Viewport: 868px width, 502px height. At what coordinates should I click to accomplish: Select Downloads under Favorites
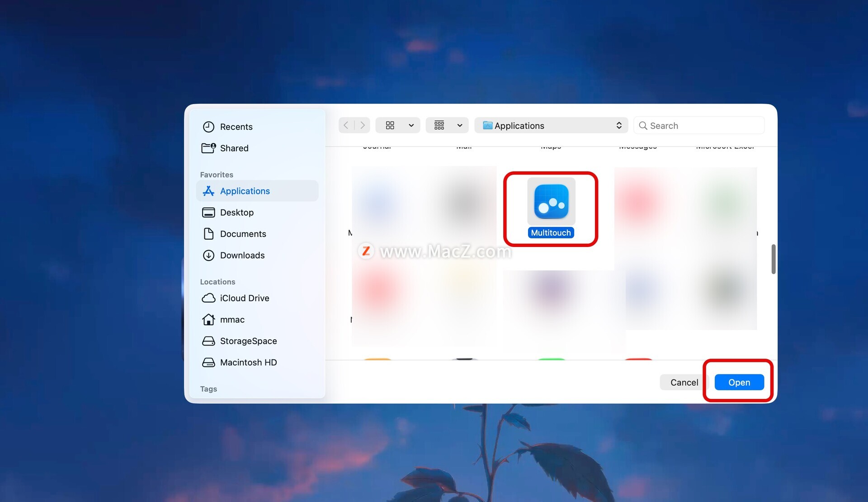click(x=257, y=256)
